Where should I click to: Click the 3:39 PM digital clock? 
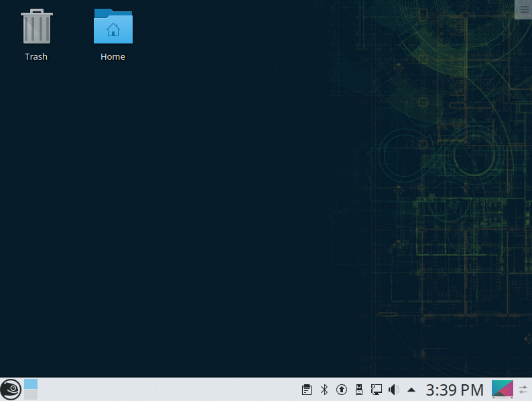(x=454, y=390)
